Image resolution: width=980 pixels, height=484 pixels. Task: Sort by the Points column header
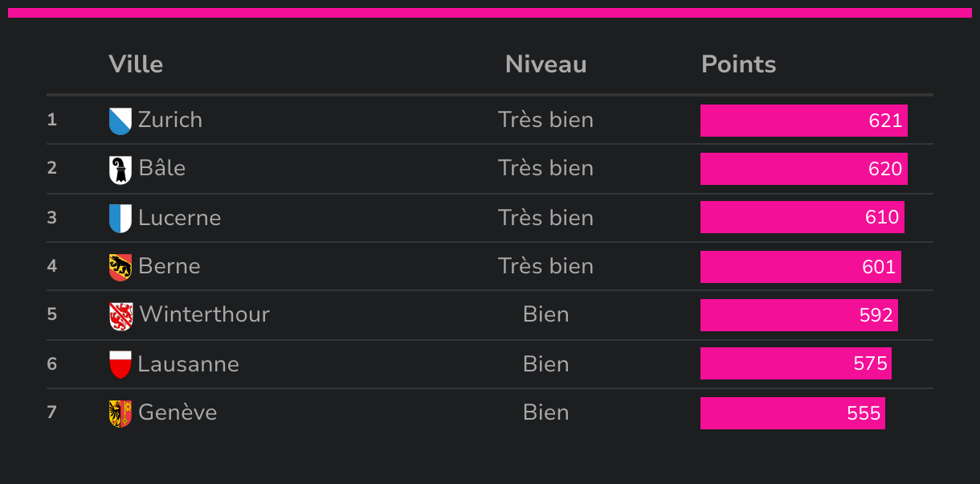(x=738, y=64)
